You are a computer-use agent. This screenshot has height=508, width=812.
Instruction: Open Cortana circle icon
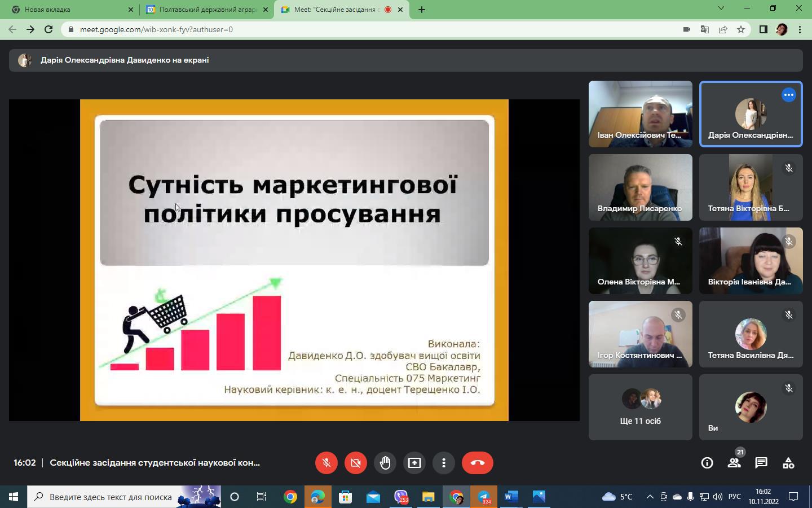click(235, 497)
